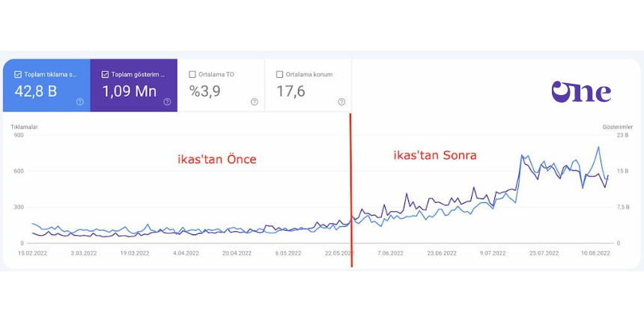This screenshot has height=322, width=644.
Task: Open help icon on Ortalama TO card
Action: (x=255, y=102)
